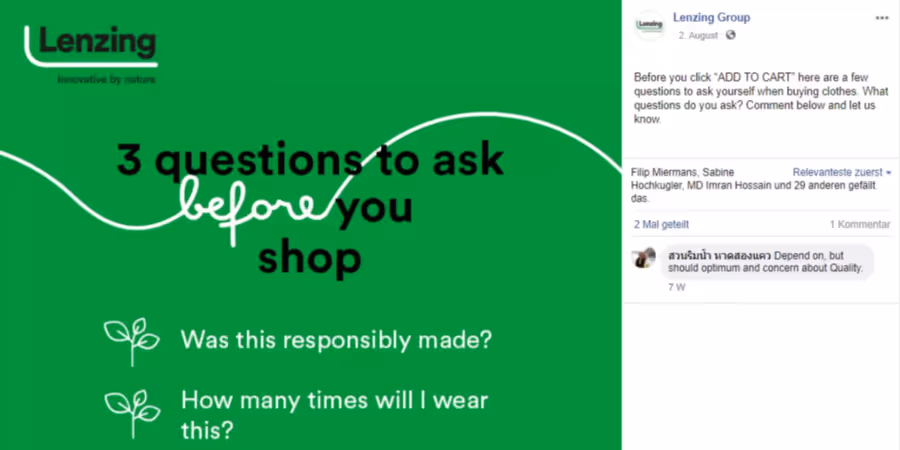Click leaf icon beside 'How many times' question
This screenshot has height=450, width=900.
(x=132, y=413)
